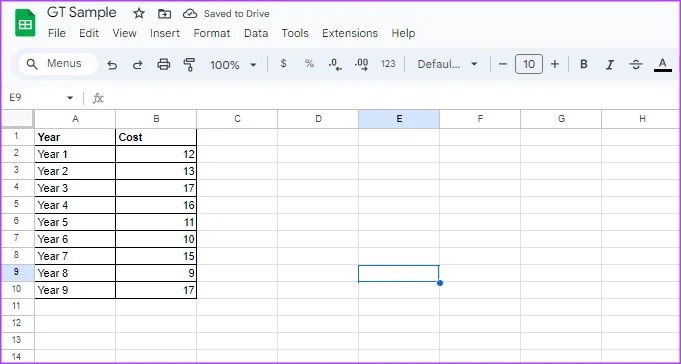Select column C header

click(237, 119)
